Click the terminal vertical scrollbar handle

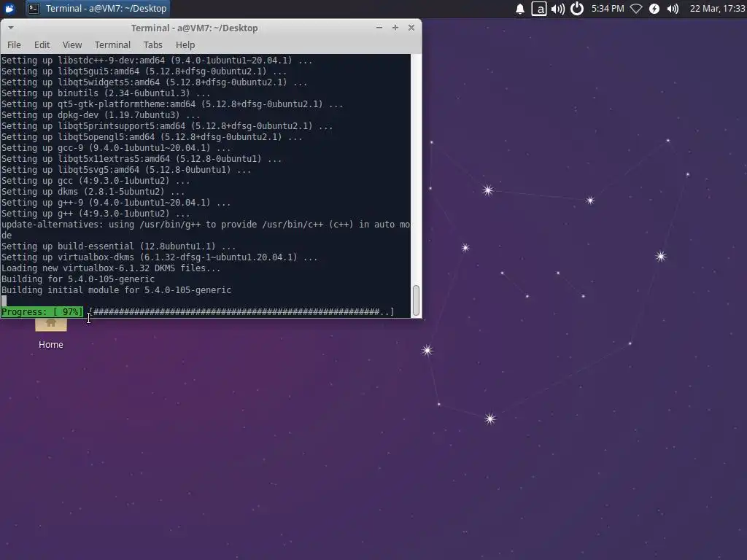click(x=416, y=300)
